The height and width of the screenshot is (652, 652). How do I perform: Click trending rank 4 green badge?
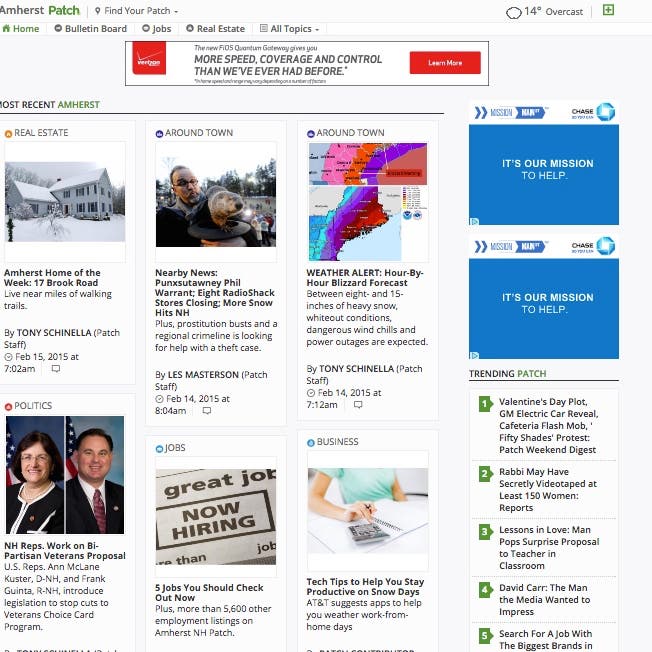pos(485,590)
